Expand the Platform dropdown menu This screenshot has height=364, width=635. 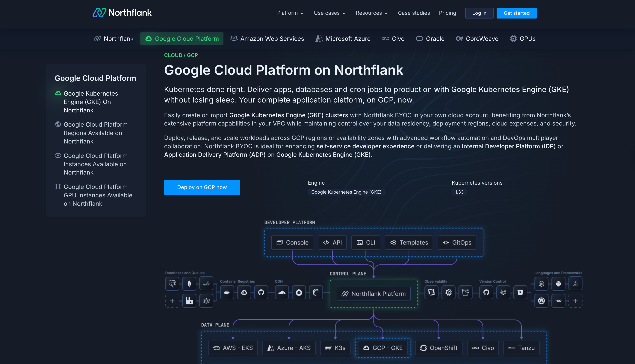[290, 13]
